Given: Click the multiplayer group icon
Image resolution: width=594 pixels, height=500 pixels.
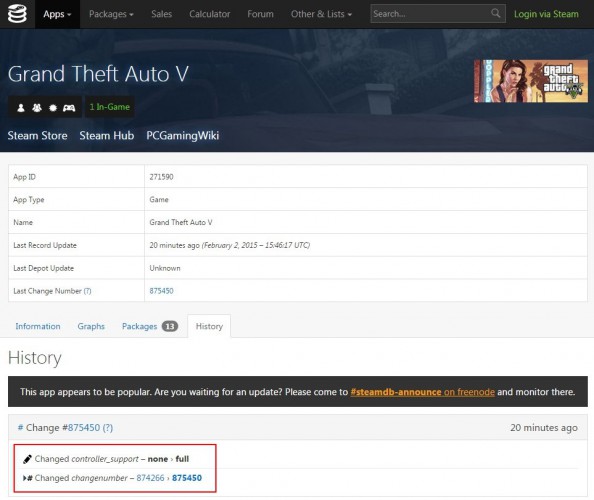Looking at the screenshot, I should point(37,108).
